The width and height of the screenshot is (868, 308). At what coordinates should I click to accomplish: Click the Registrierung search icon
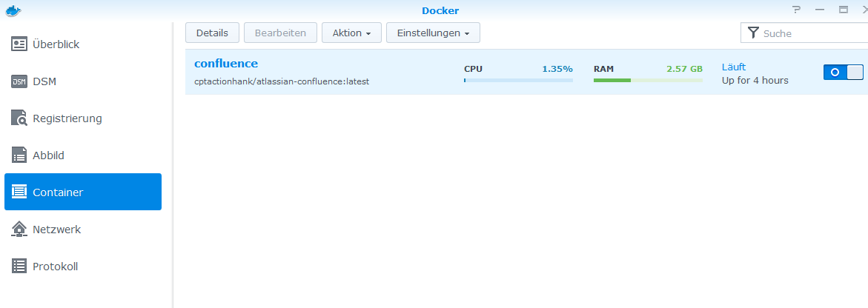19,118
